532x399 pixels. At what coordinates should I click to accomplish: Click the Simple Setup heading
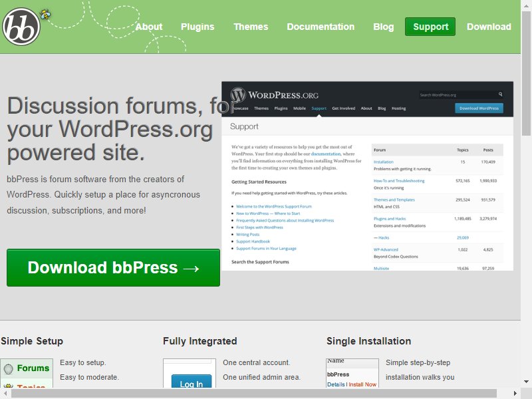click(x=32, y=341)
